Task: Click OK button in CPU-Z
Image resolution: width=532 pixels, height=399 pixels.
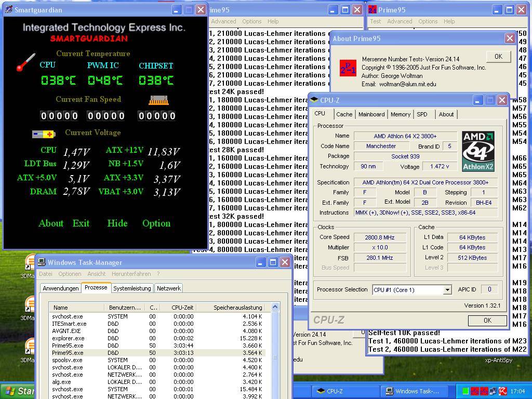Action: [x=487, y=320]
